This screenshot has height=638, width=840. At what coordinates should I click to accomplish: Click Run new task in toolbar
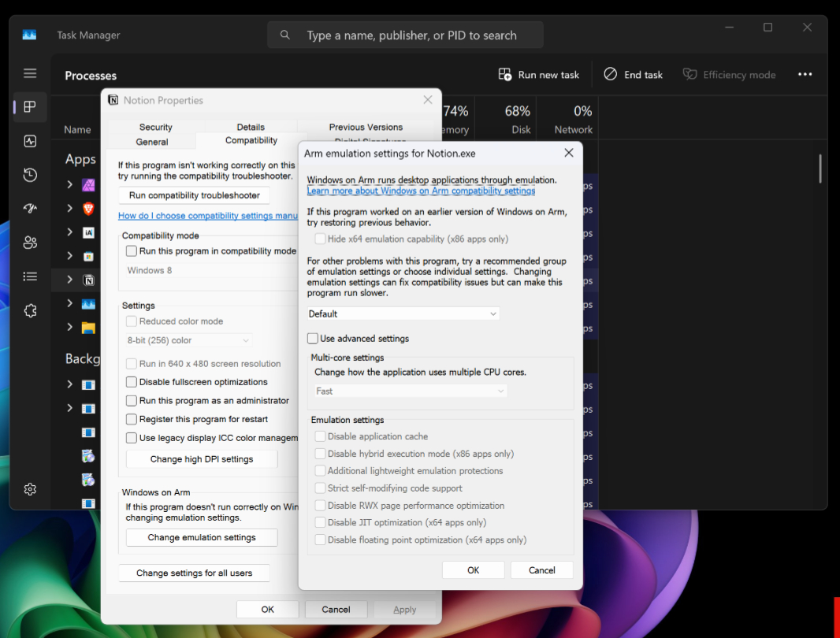(x=539, y=75)
